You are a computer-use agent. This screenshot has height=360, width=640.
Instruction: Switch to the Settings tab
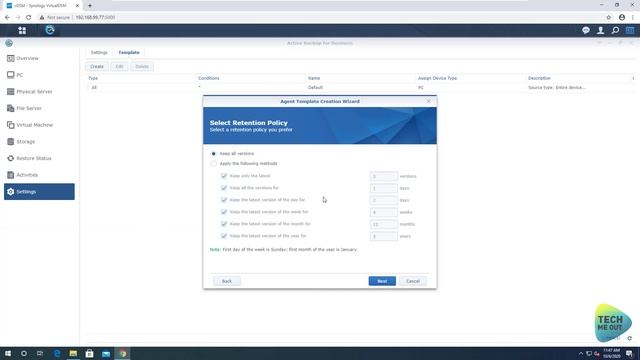click(x=99, y=53)
